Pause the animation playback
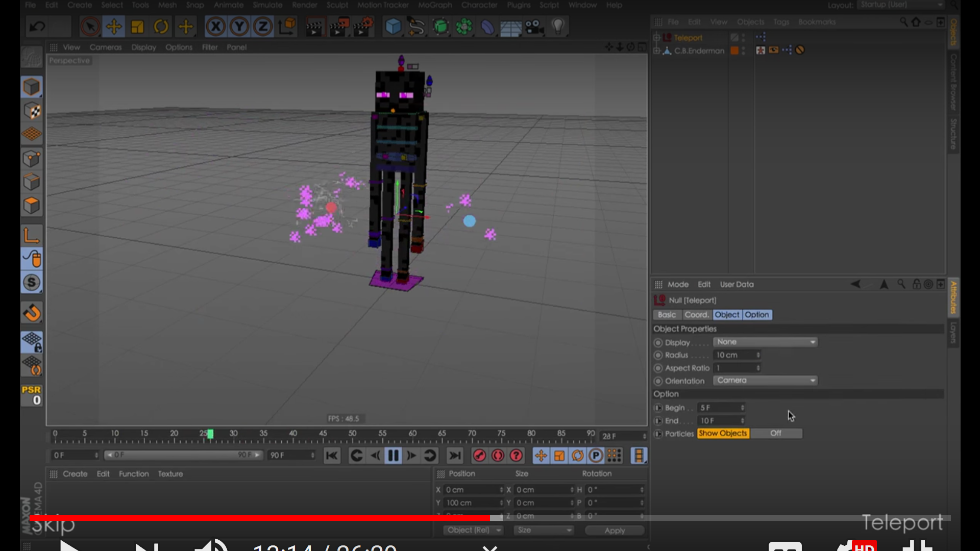This screenshot has height=551, width=980. pyautogui.click(x=393, y=456)
